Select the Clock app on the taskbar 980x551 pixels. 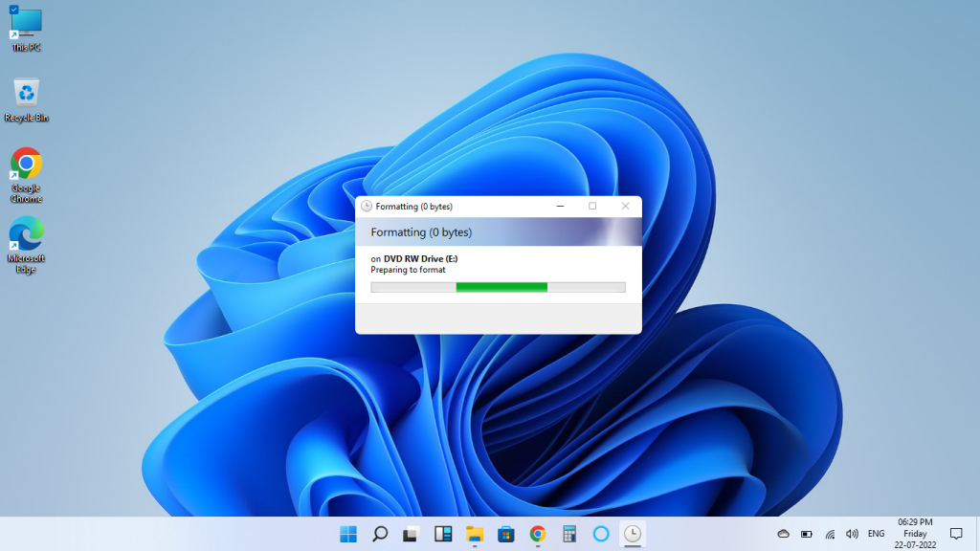click(x=631, y=535)
